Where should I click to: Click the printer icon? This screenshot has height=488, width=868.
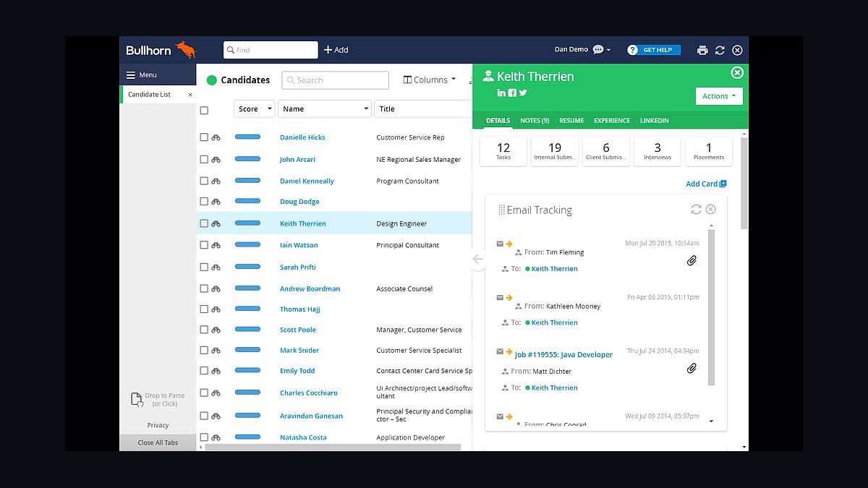pyautogui.click(x=702, y=50)
